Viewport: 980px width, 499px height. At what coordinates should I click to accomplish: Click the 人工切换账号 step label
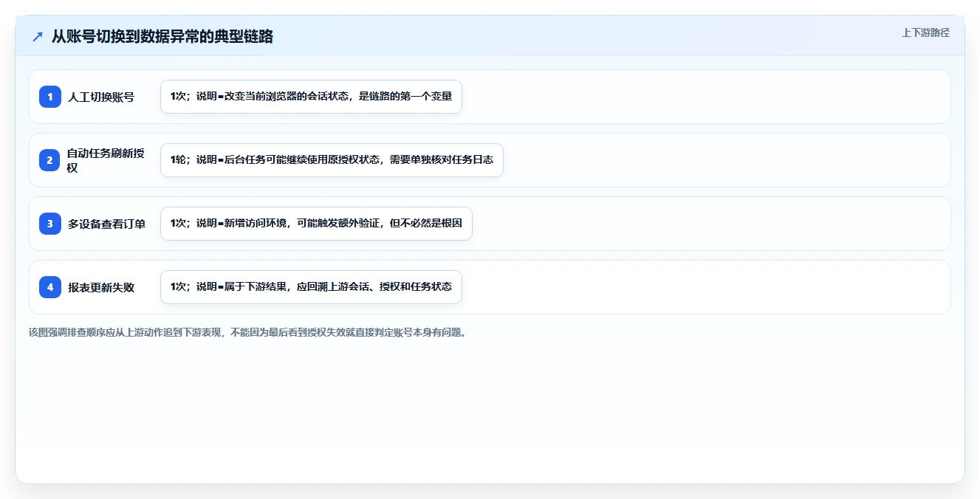click(x=101, y=97)
